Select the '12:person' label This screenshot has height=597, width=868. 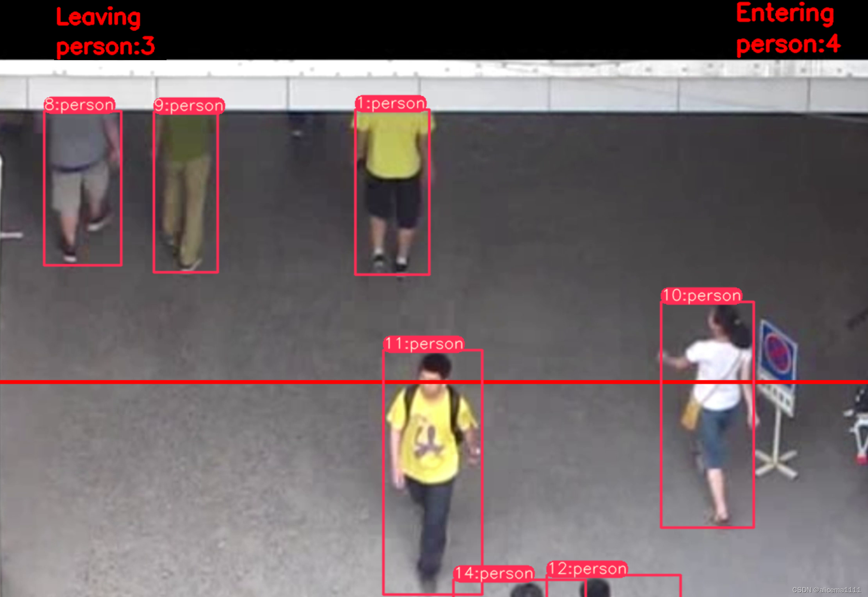(587, 569)
